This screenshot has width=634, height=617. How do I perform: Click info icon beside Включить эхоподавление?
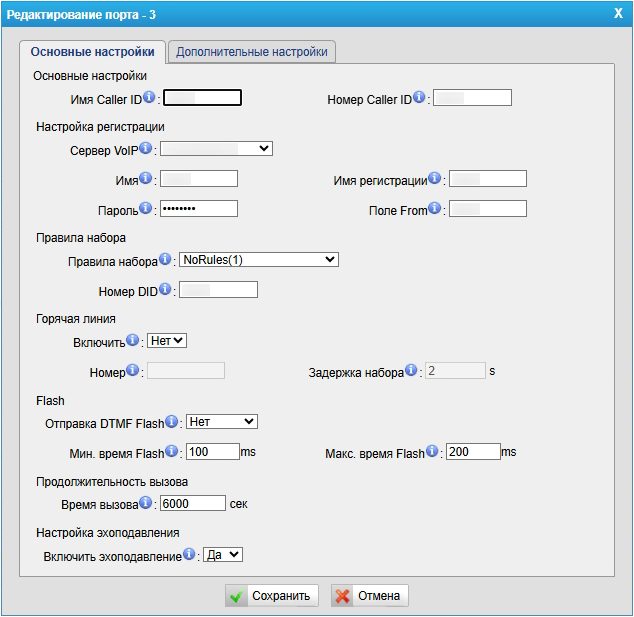tap(189, 554)
